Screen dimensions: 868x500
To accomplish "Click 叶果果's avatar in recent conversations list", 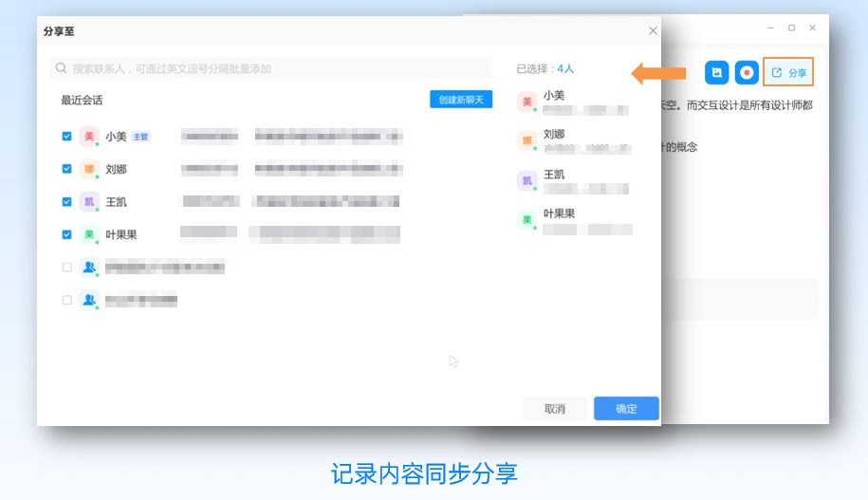I will tap(89, 234).
